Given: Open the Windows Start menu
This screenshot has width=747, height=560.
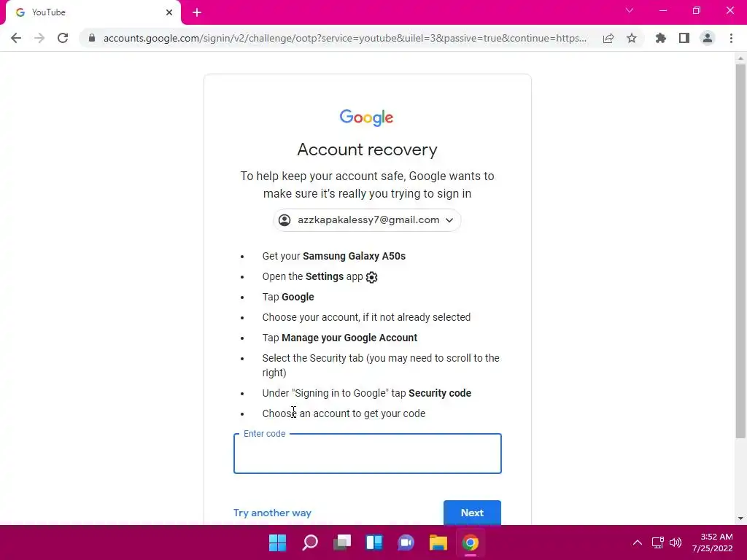Looking at the screenshot, I should click(278, 542).
